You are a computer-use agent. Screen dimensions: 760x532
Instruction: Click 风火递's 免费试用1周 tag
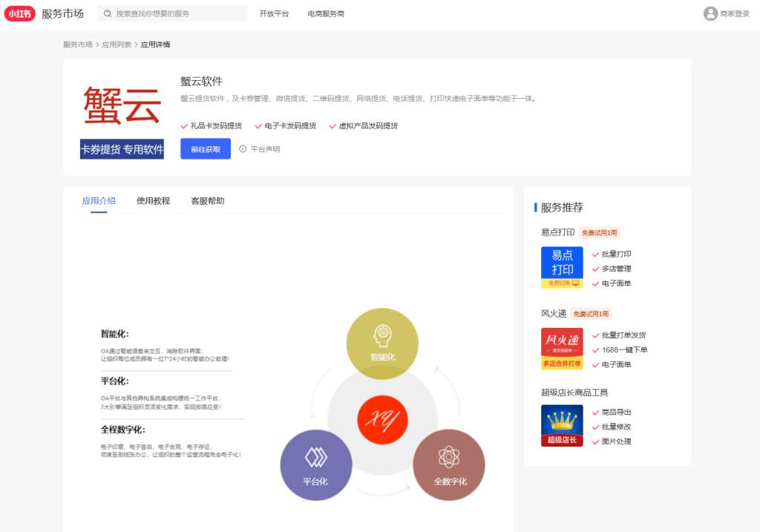tap(591, 314)
